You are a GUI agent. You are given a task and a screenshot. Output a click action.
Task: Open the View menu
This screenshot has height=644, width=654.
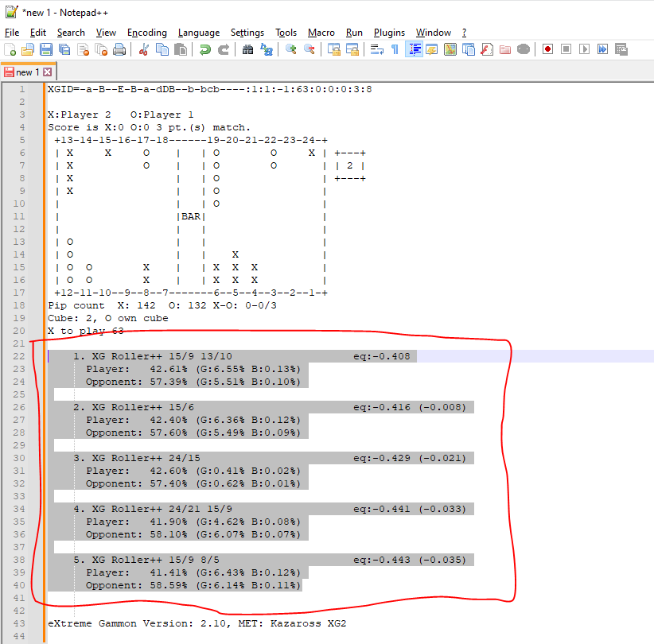(x=106, y=33)
